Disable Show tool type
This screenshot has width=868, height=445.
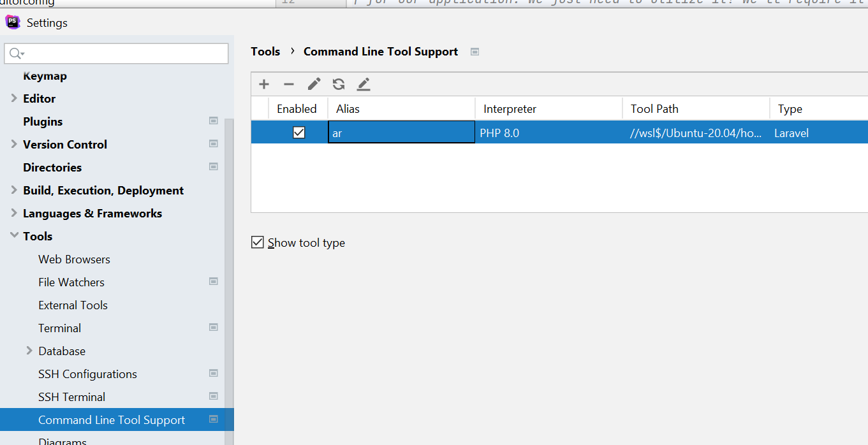coord(257,242)
